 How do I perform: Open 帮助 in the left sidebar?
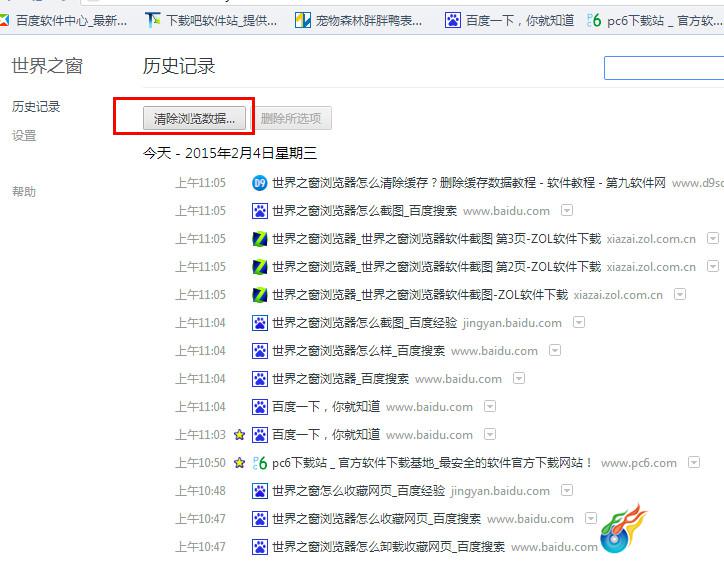click(x=24, y=192)
